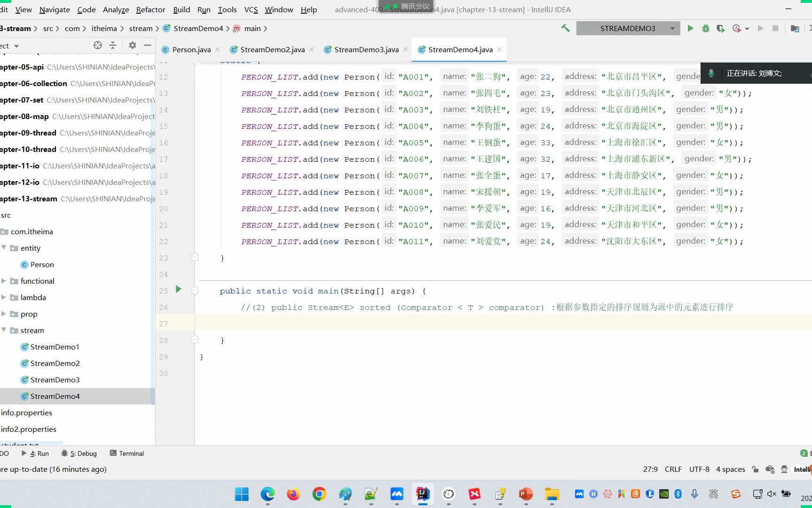Select info.properties file in tree

tap(26, 413)
